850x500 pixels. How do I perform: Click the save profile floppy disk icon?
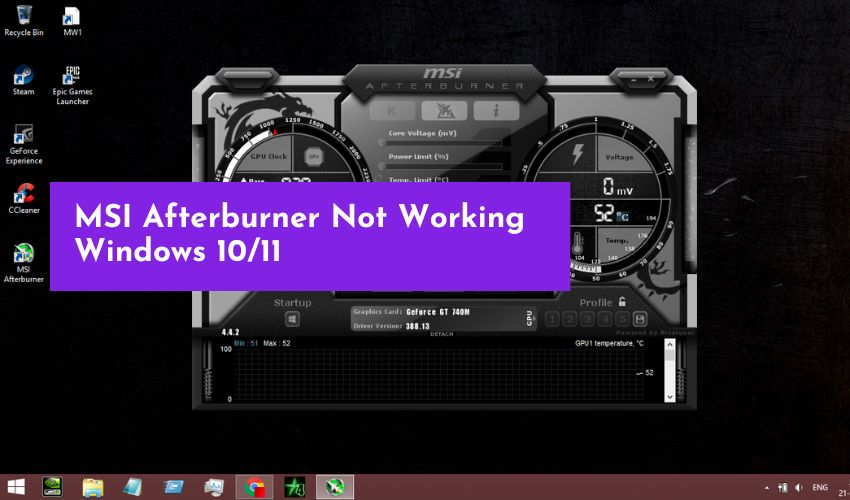point(640,319)
